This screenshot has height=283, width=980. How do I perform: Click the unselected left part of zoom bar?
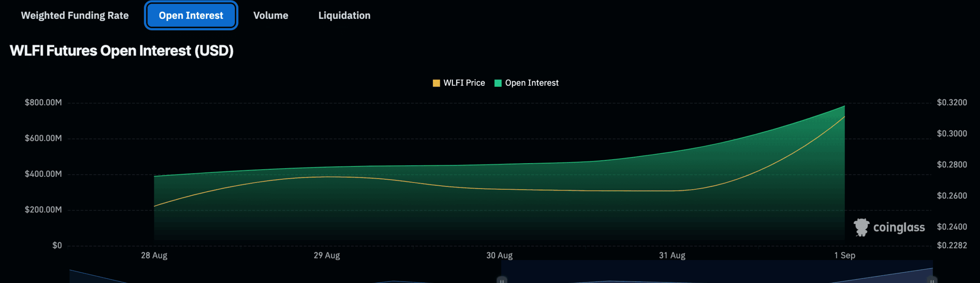click(282, 275)
